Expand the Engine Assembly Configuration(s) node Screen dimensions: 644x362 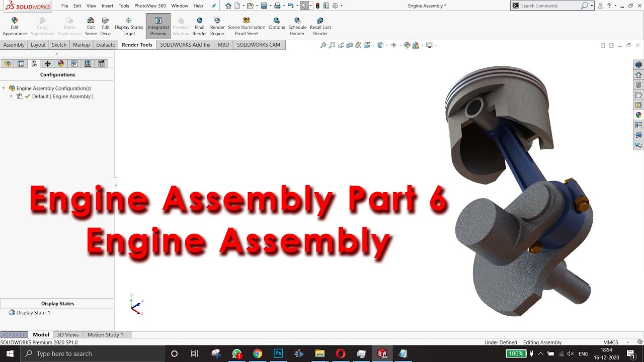[x=4, y=88]
